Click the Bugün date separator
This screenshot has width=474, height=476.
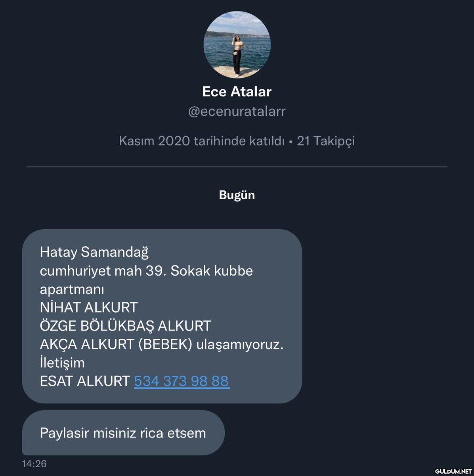pyautogui.click(x=237, y=195)
